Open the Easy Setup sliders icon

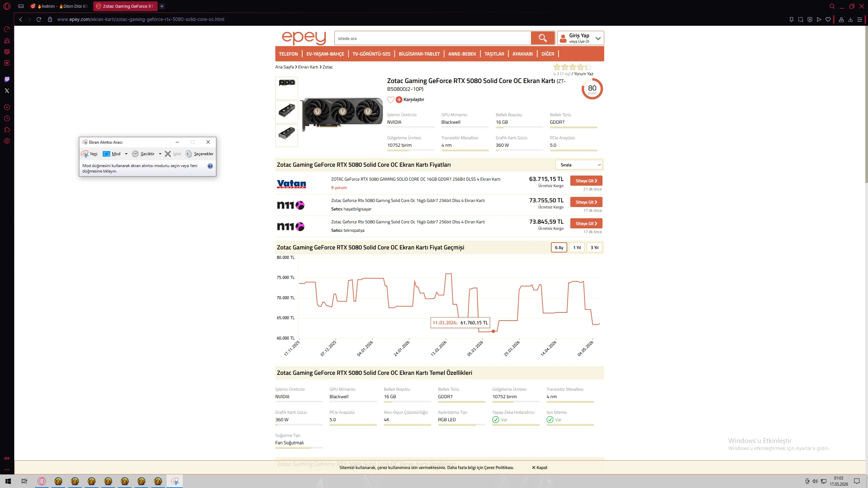pos(860,19)
